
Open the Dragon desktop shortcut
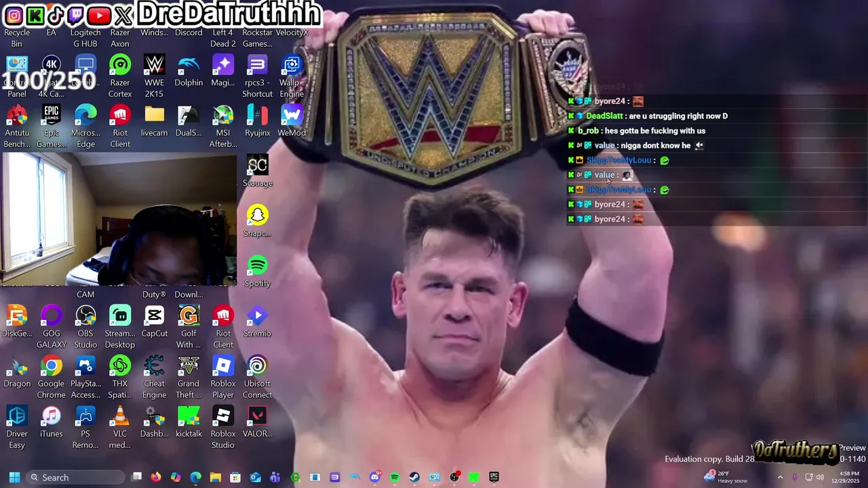[x=17, y=372]
